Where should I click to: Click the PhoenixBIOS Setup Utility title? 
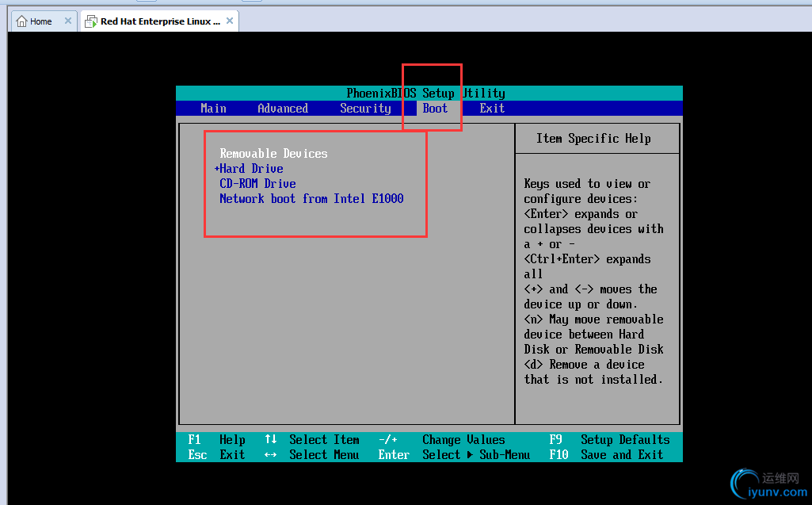click(425, 94)
